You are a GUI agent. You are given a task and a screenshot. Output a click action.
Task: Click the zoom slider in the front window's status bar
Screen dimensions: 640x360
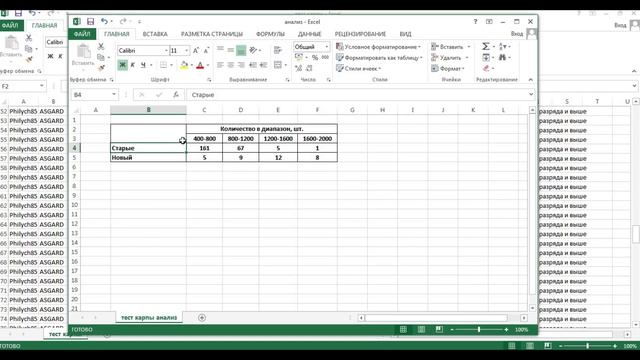point(479,329)
